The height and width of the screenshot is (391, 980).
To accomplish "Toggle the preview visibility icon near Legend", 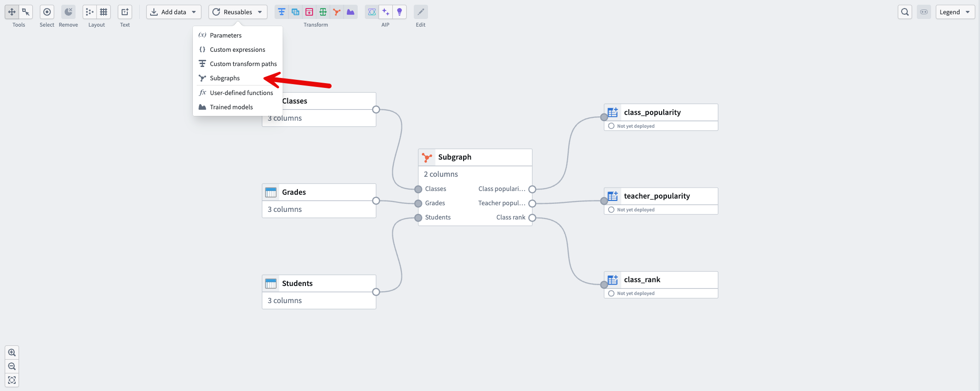I will (x=924, y=12).
